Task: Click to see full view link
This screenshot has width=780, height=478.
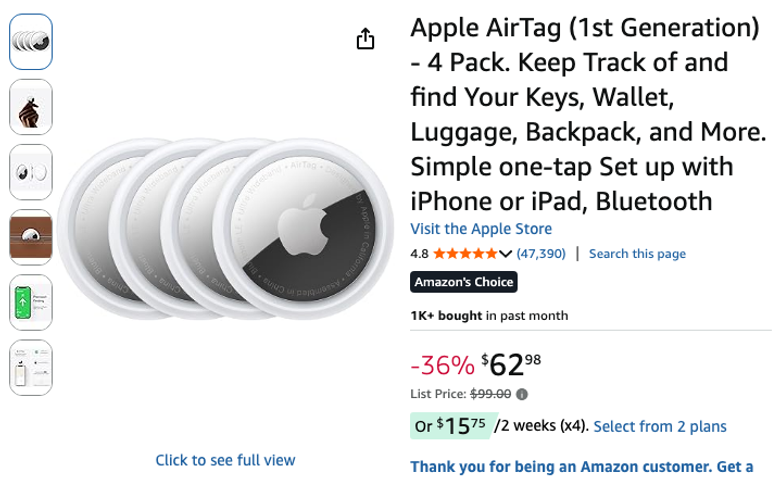Action: point(225,460)
